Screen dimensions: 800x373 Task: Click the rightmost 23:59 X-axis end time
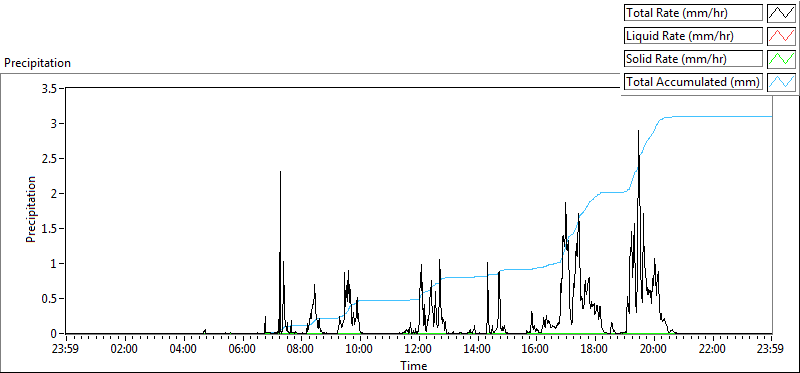coord(771,350)
